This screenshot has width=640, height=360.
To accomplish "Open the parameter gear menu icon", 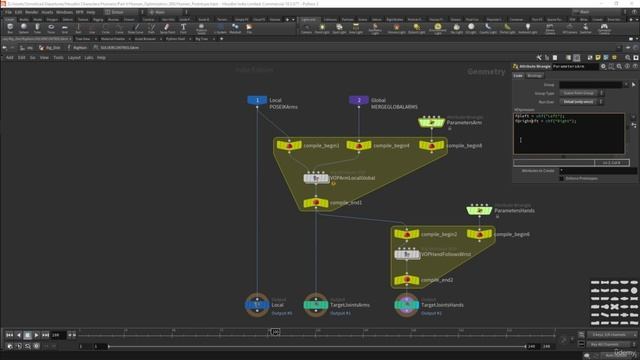I will coord(603,66).
